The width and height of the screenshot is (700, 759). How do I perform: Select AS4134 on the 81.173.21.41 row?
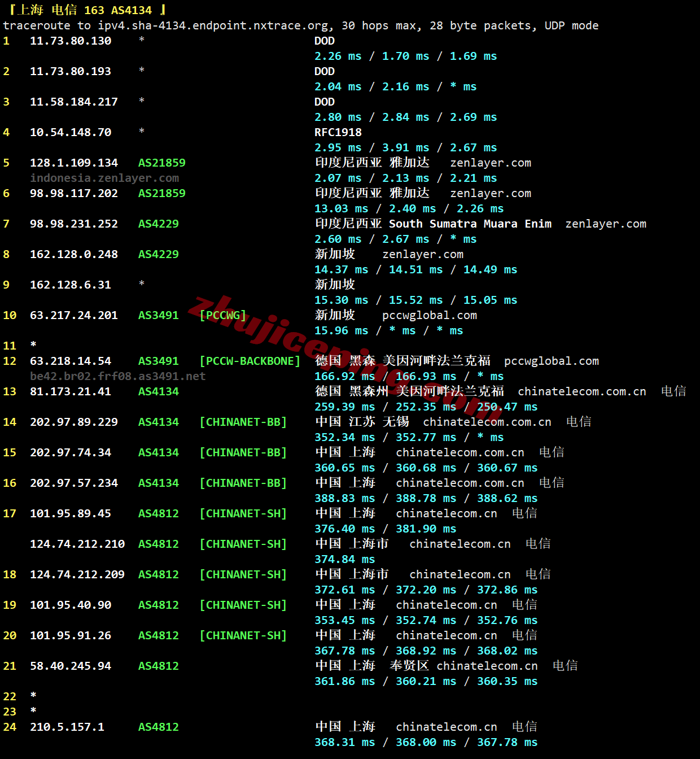[159, 391]
